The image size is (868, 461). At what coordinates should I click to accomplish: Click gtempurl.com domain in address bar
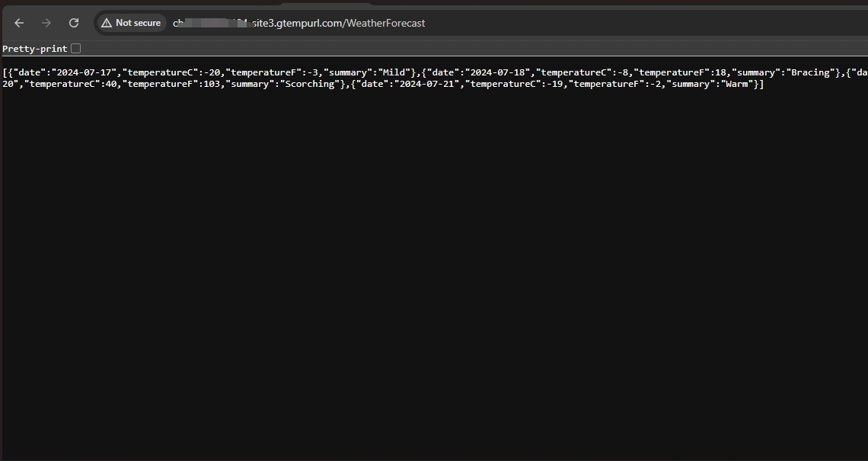pos(312,23)
